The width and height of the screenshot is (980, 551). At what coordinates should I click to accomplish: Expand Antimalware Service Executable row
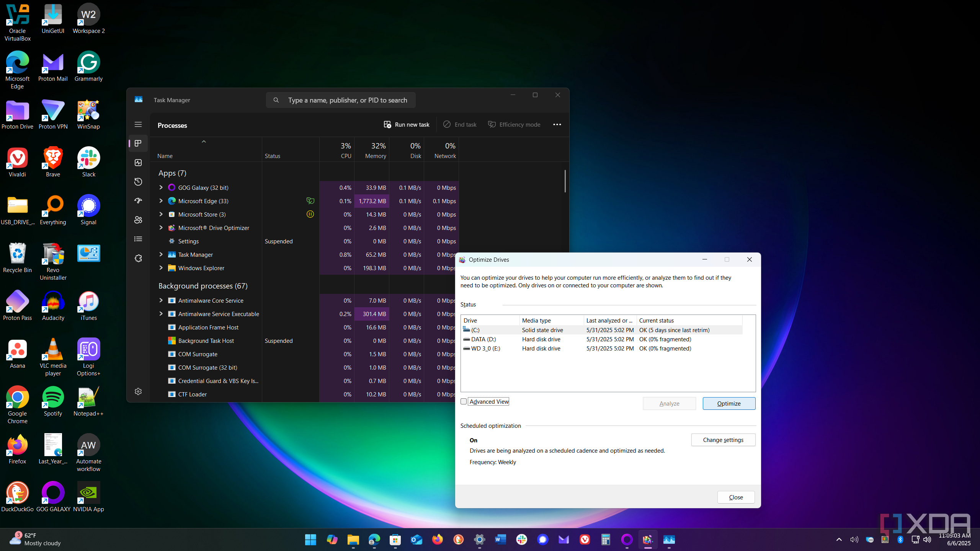pos(161,314)
